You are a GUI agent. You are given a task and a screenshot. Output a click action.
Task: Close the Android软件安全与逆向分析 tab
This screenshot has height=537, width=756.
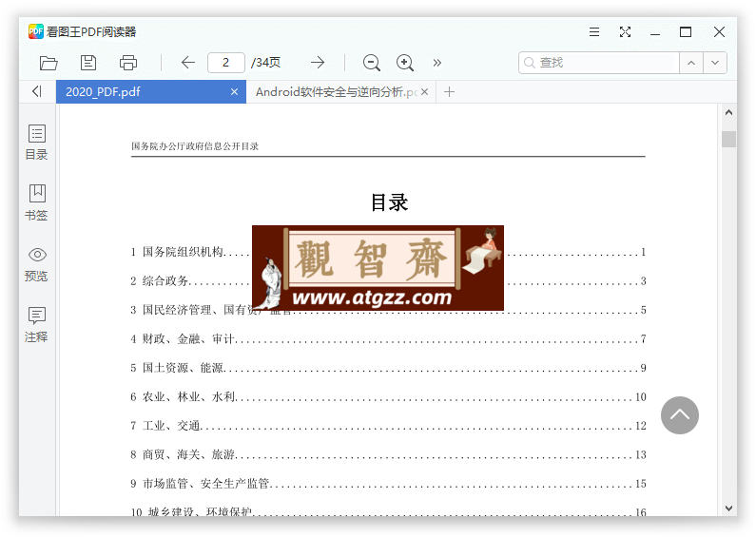click(424, 91)
